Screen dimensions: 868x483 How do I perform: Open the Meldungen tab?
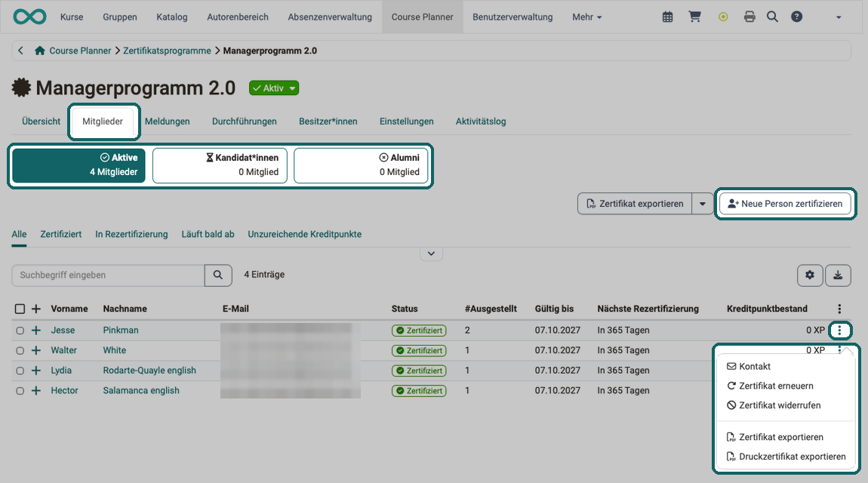(x=167, y=122)
